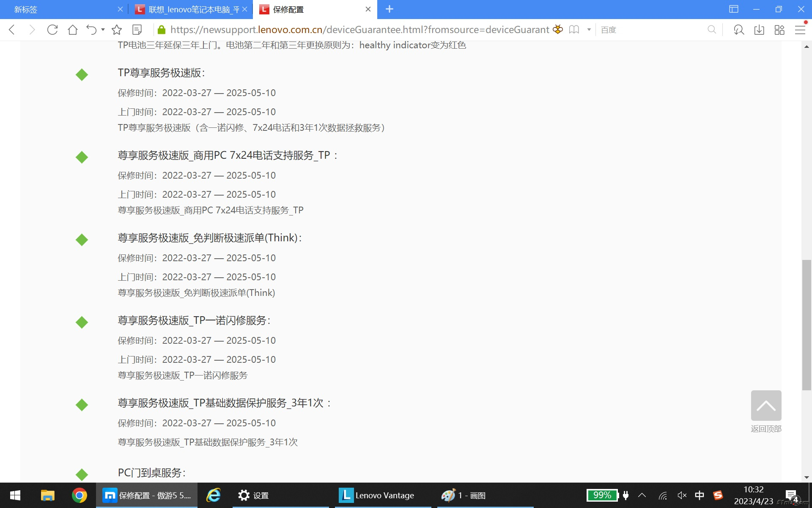Select 保修配置 - 傲游5 taskbar window

pos(147,495)
